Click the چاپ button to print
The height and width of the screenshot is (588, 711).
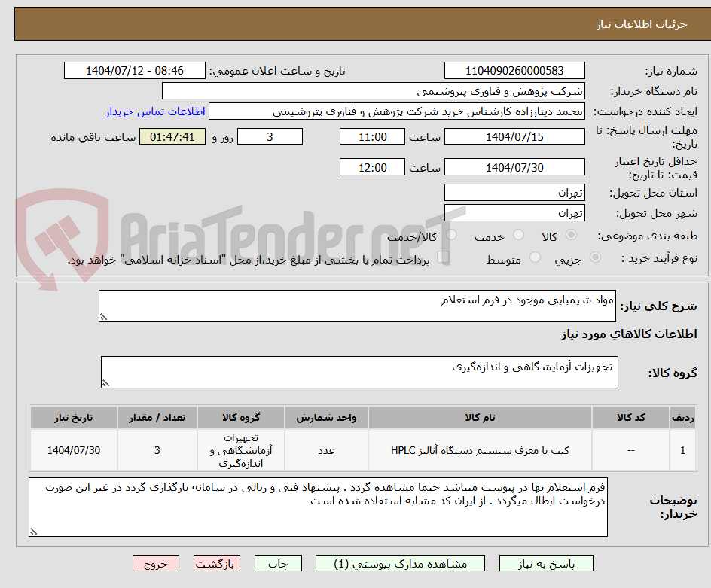point(277,562)
